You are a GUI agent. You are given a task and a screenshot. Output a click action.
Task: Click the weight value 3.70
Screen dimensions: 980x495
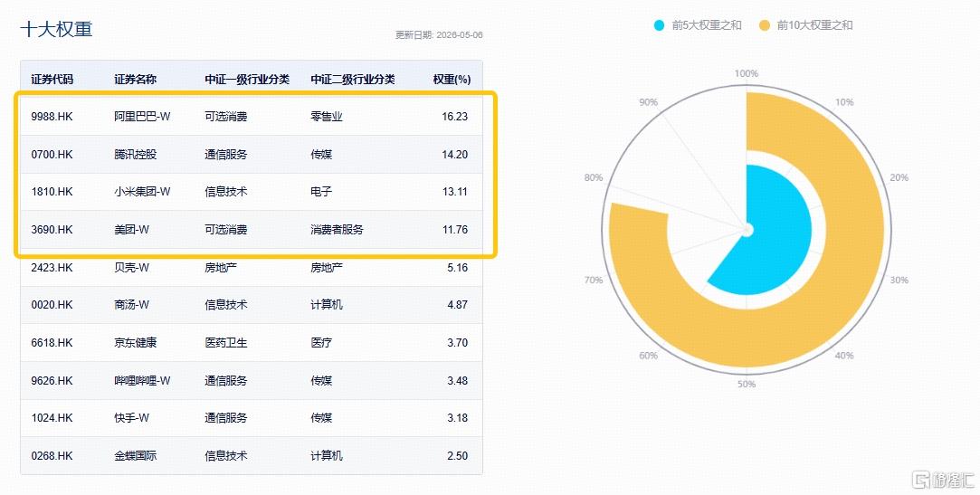coord(457,342)
